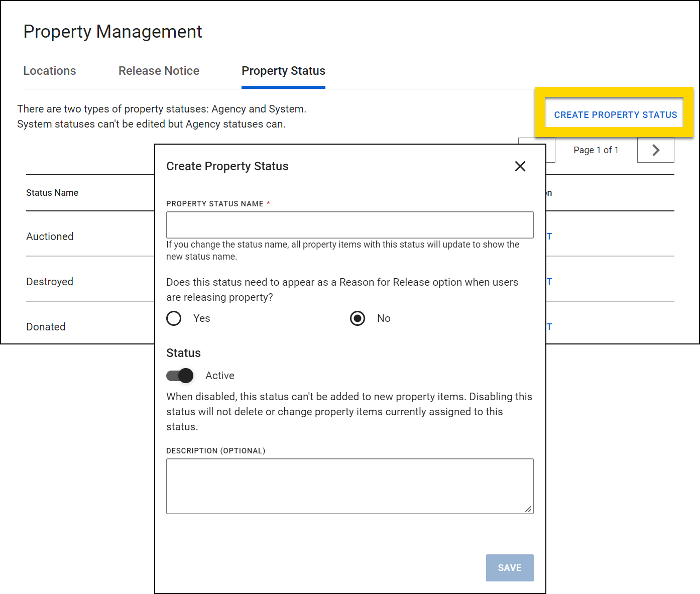
Task: Click the Page 1 of 1 indicator
Action: pos(596,150)
